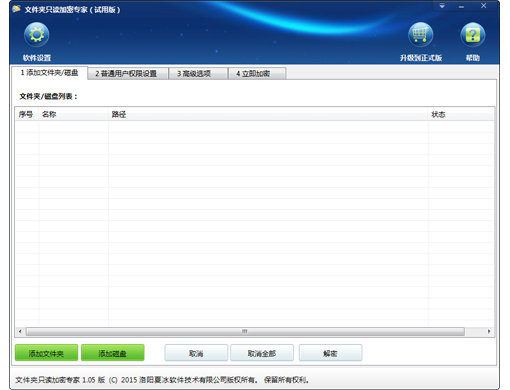
Task: Click the horizontal scrollbar left arrow
Action: point(20,331)
